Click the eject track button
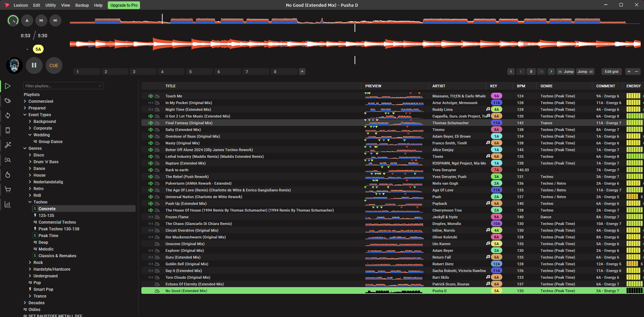The height and width of the screenshot is (317, 644). click(x=27, y=20)
